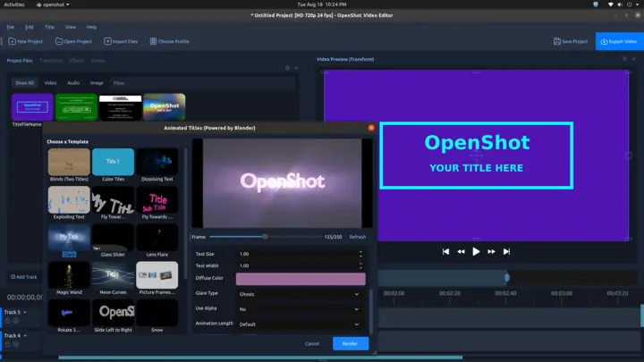
Task: Click the dock icon on Project Files panel
Action: (x=287, y=68)
